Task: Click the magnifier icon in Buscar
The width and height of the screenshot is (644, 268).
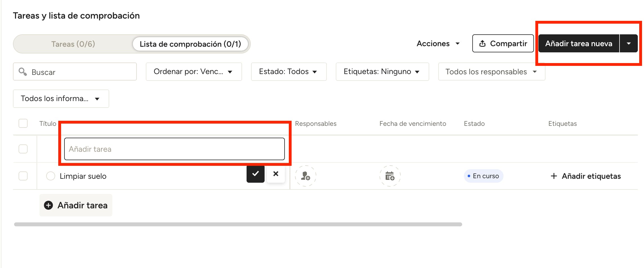Action: pyautogui.click(x=23, y=72)
